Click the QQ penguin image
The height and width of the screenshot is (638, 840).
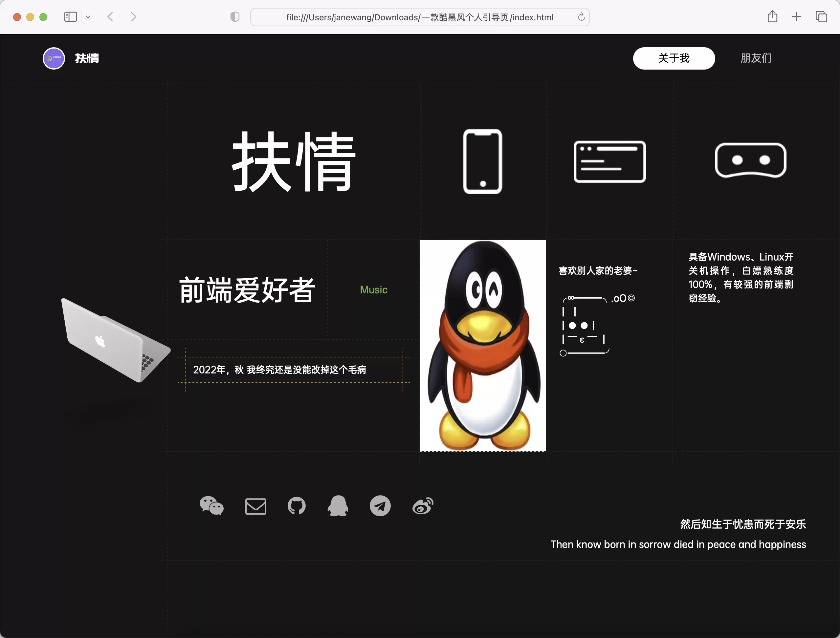coord(483,346)
